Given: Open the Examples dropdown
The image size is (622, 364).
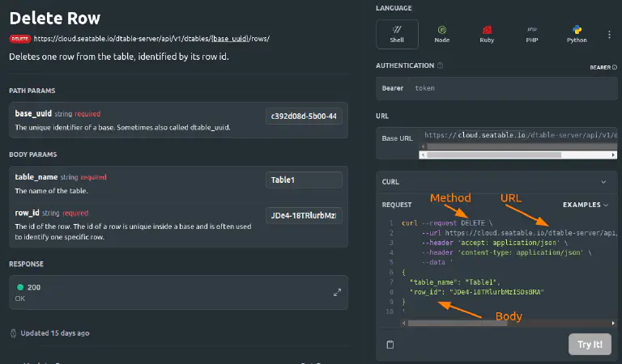Looking at the screenshot, I should click(x=586, y=205).
